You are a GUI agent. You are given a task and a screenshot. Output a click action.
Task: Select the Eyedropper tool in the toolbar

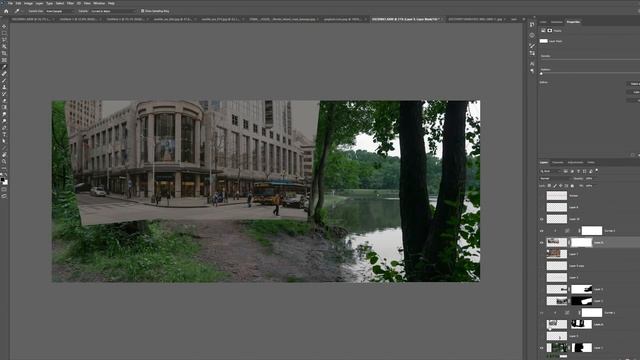tap(4, 67)
